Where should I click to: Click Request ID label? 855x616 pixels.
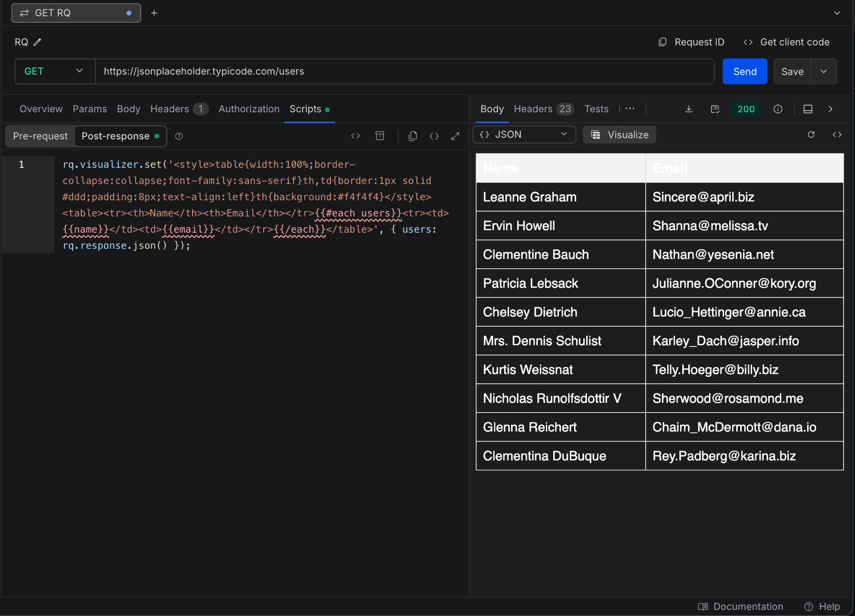699,42
